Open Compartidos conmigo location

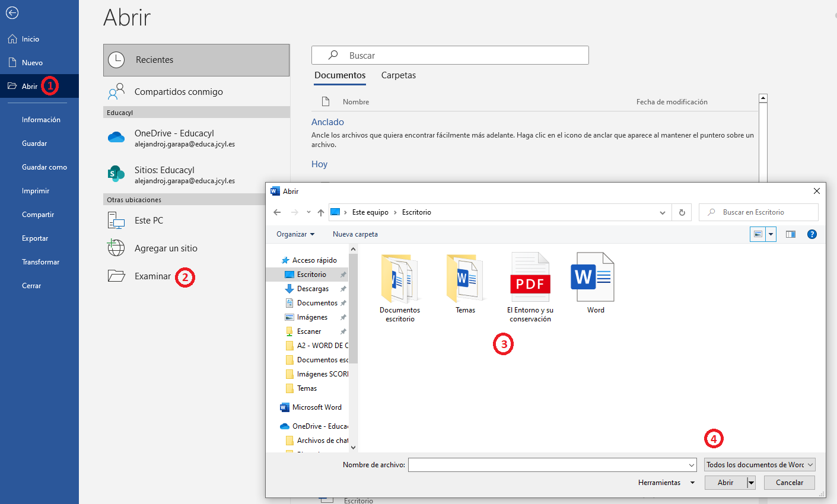click(196, 92)
